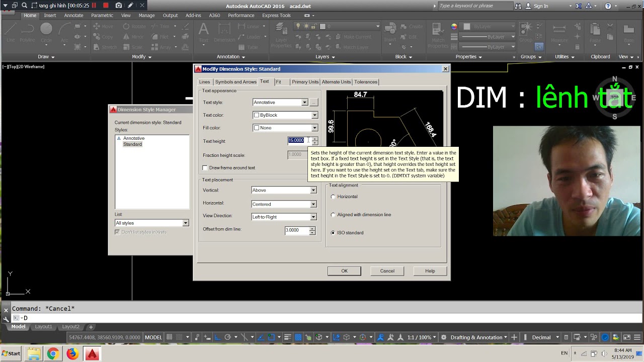Viewport: 644px width, 362px height.
Task: Switch to the Symbols and Arrows tab
Action: (235, 82)
